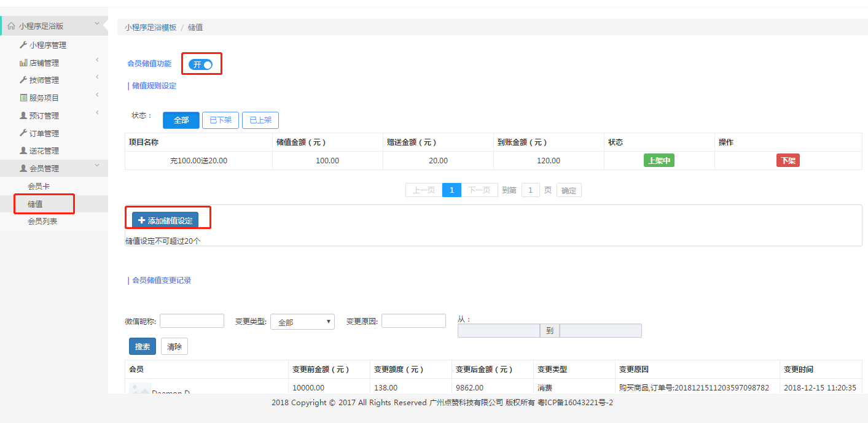This screenshot has height=423, width=868.
Task: Expand the 店铺管理 submenu arrow
Action: coord(97,60)
